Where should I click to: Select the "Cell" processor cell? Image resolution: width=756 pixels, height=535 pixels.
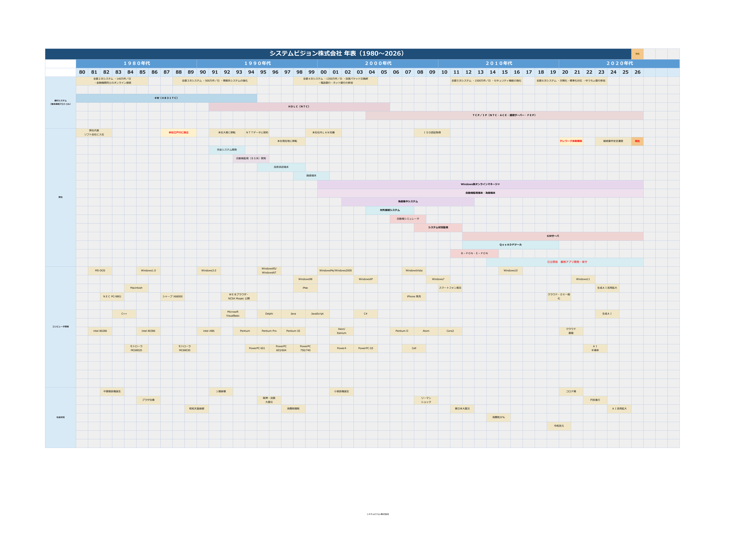[414, 349]
